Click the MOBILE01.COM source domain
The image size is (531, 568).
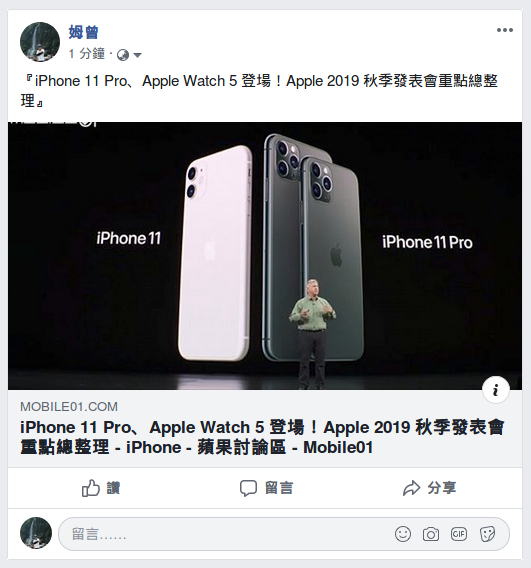pyautogui.click(x=69, y=407)
